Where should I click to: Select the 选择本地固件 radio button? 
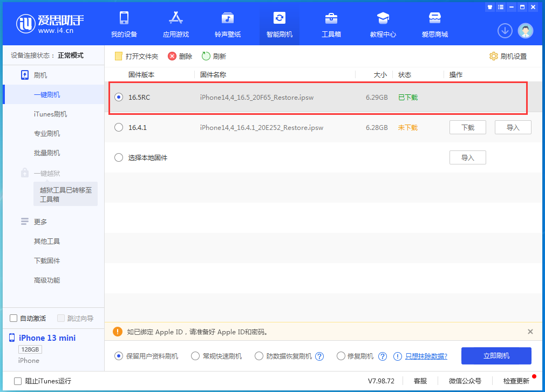pos(119,157)
